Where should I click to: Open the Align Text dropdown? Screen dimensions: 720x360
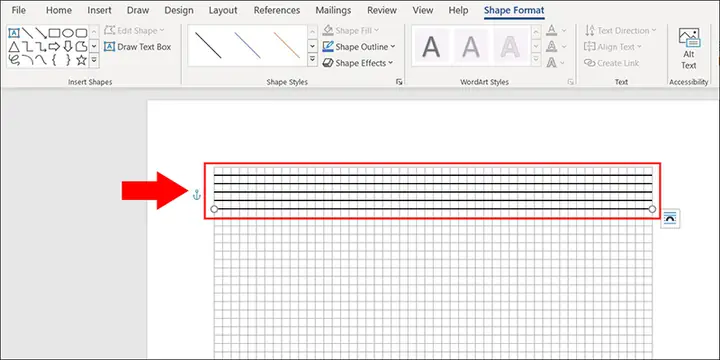613,47
